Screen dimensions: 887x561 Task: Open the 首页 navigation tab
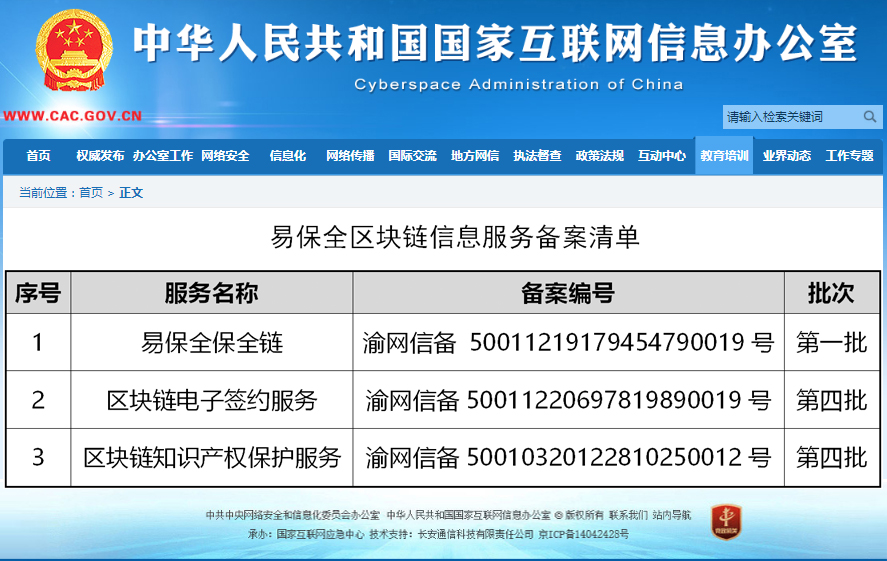tap(38, 156)
